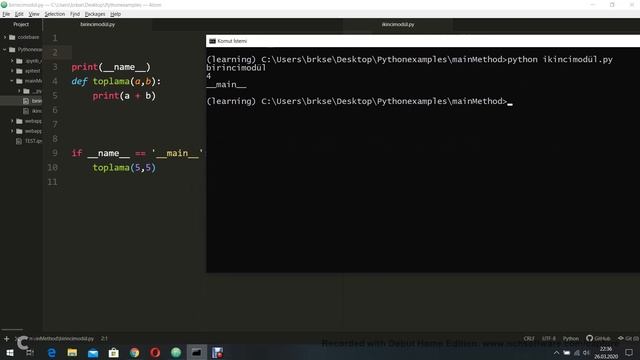Screen dimensions: 640x360
Task: Open Microsoft Store from taskbar
Action: tap(114, 353)
